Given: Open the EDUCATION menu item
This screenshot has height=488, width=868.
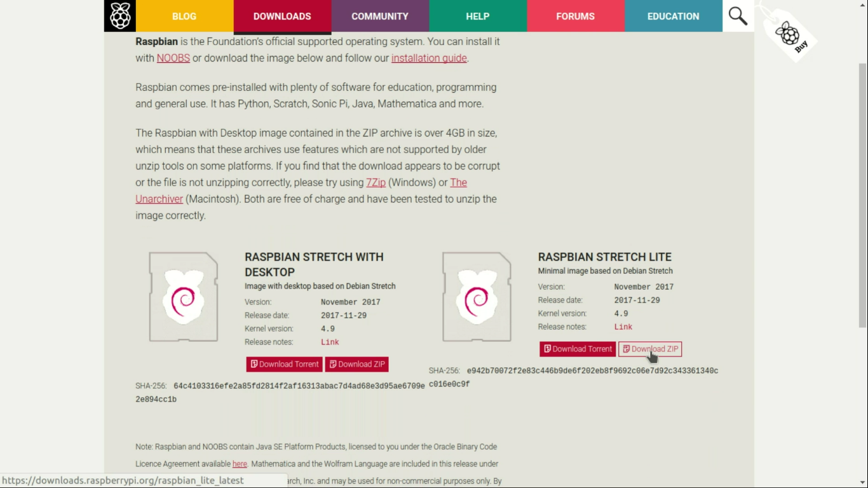Looking at the screenshot, I should [674, 16].
